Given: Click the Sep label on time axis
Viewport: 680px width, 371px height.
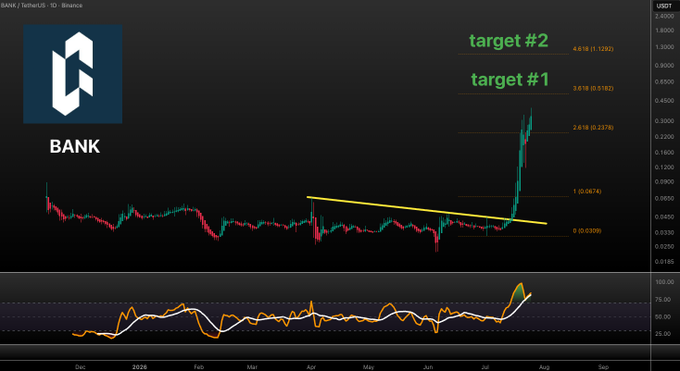Looking at the screenshot, I should 603,367.
